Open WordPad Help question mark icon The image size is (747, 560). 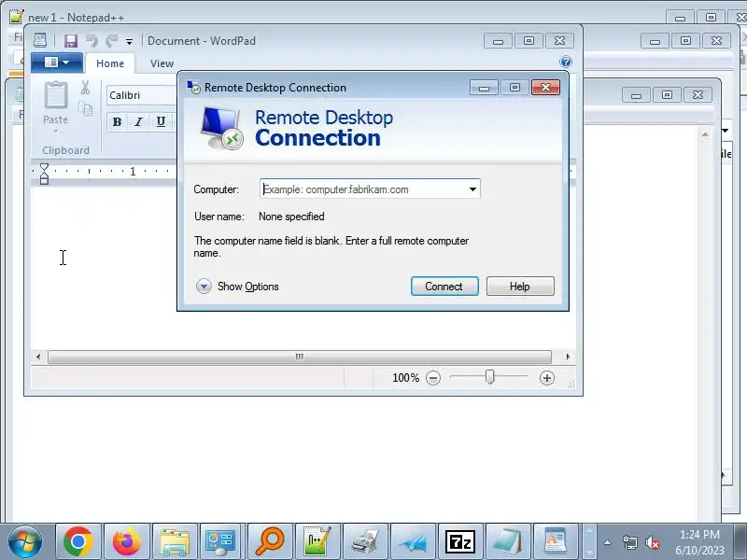click(566, 62)
